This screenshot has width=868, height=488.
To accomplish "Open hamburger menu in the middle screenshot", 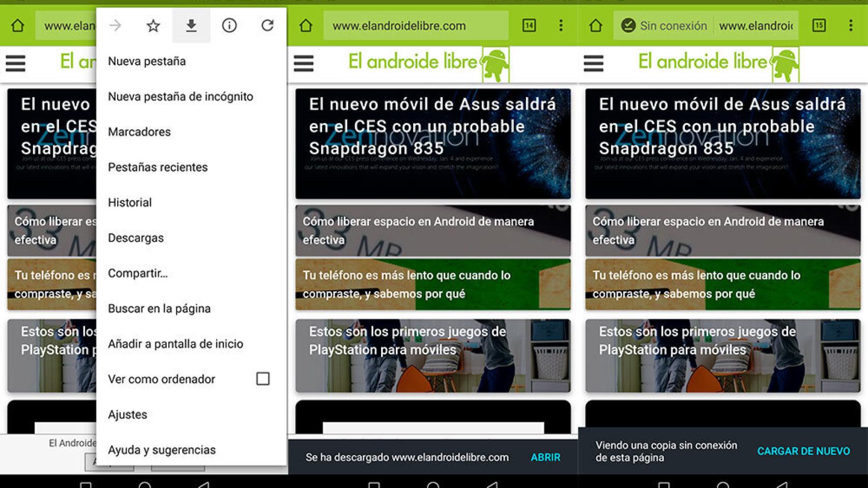I will [x=304, y=64].
